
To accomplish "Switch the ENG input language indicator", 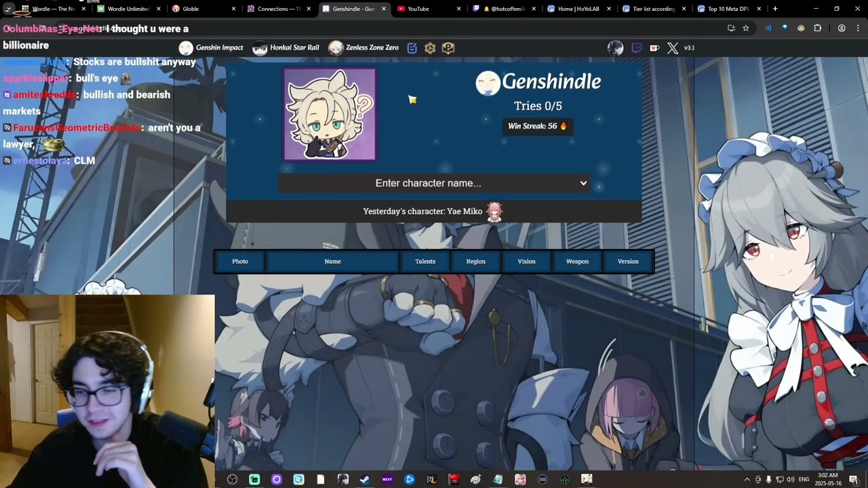I will pos(804,479).
